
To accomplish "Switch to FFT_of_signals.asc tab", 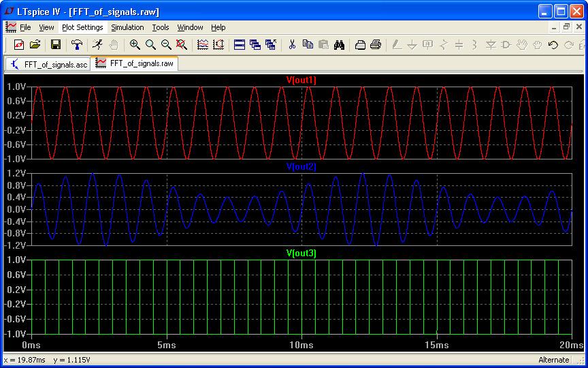I will point(48,64).
